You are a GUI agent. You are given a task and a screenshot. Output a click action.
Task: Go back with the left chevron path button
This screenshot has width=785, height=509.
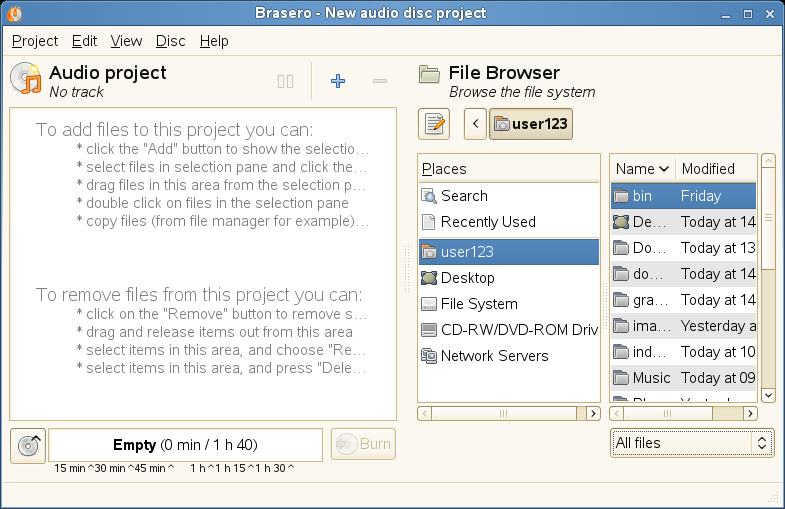pos(476,124)
